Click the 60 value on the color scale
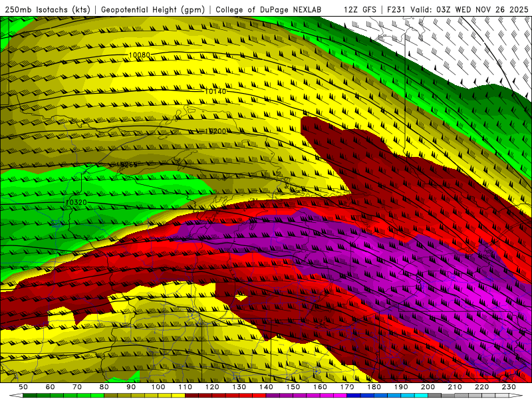Screen dimensions: 532x399 pos(50,387)
